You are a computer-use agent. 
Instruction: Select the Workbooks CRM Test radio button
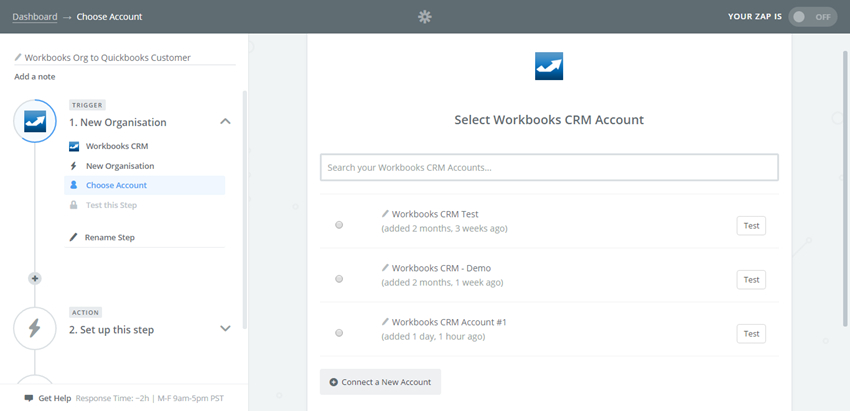(x=339, y=225)
